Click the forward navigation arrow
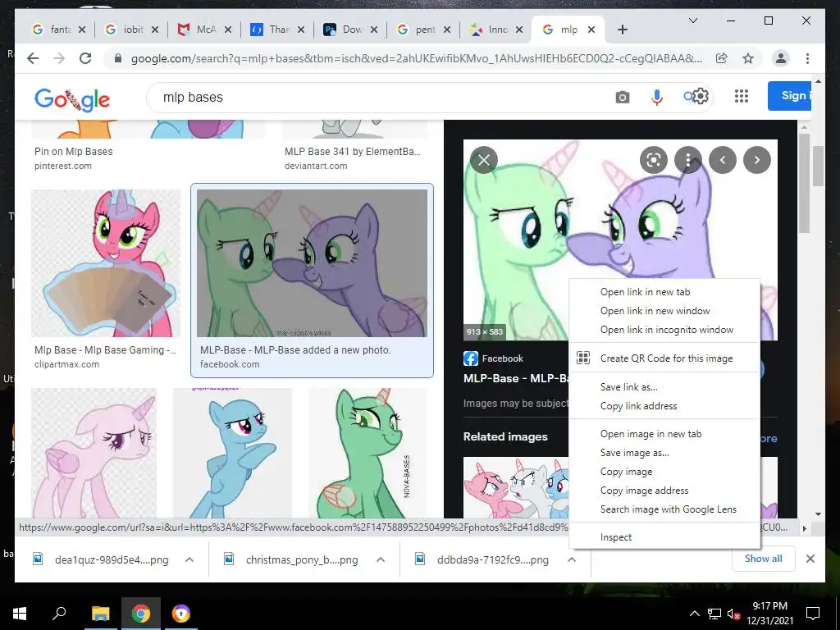This screenshot has width=840, height=630. coord(59,58)
